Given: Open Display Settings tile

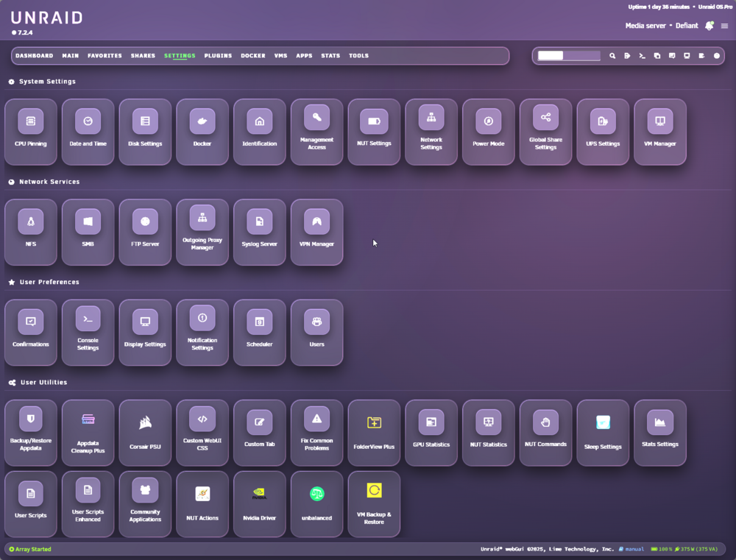Looking at the screenshot, I should pos(145,333).
